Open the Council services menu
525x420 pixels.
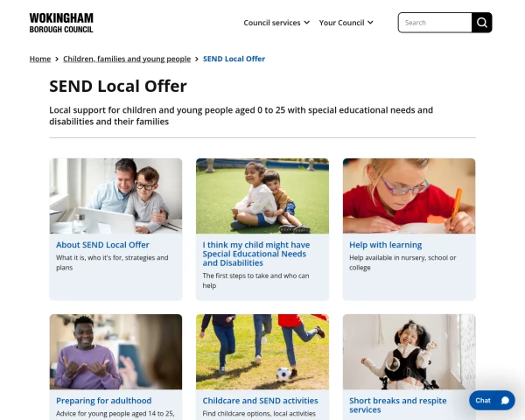point(276,23)
